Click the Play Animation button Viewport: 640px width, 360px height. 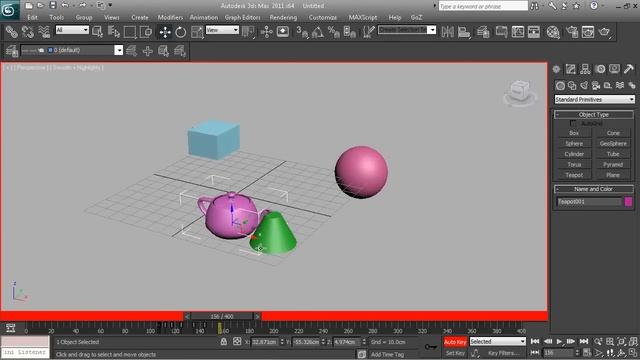[x=559, y=341]
